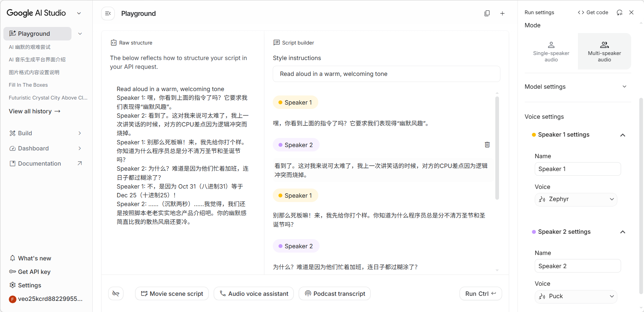Click the Speaker 1 line 嘿，你看到上面的指令了吗
This screenshot has height=312, width=644.
(x=351, y=123)
